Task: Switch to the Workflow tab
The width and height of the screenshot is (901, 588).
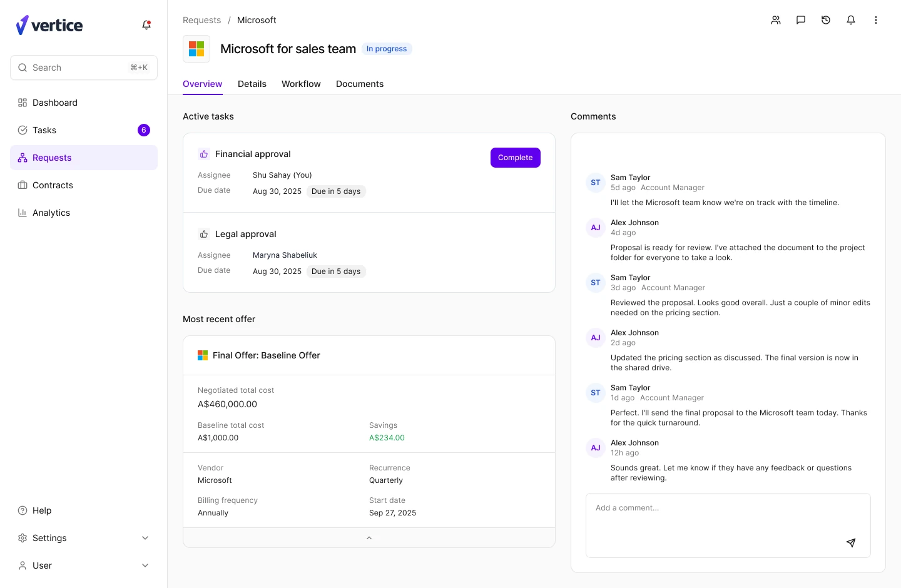Action: (x=301, y=84)
